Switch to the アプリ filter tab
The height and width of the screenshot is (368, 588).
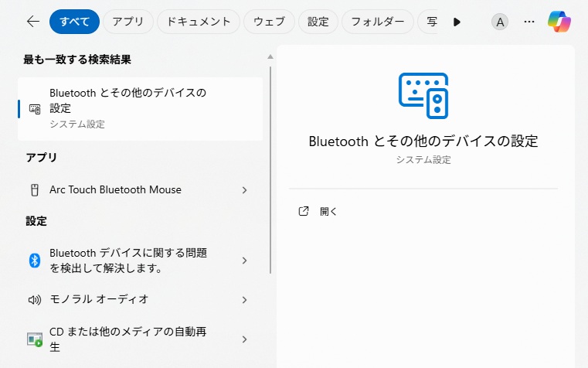[127, 22]
